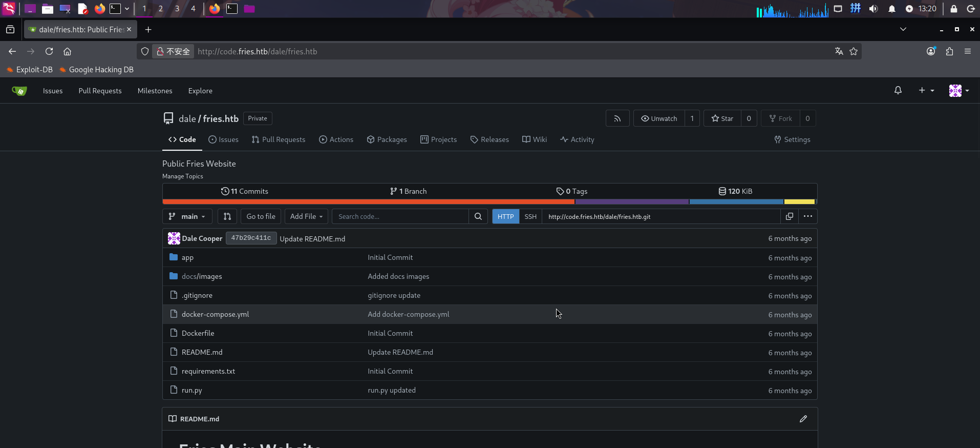Click Manage Topics link

coord(183,176)
